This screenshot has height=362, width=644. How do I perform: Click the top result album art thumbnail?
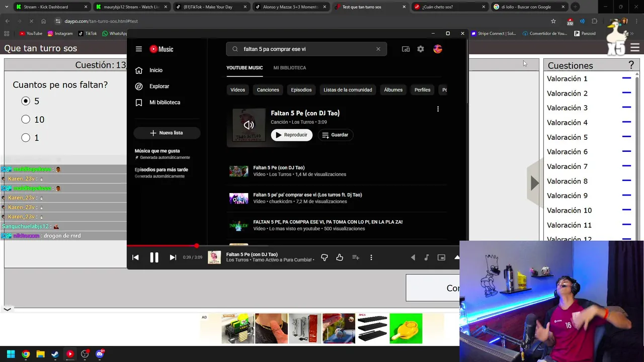[249, 125]
